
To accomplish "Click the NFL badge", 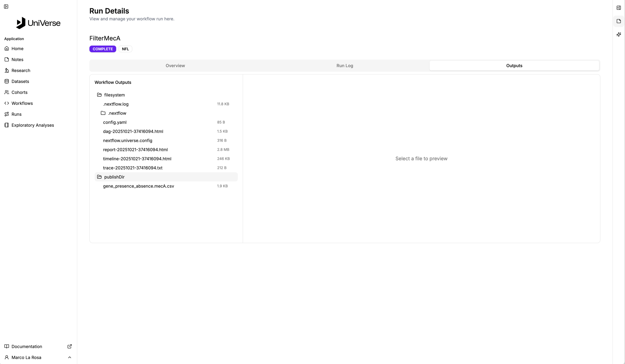I will 125,49.
